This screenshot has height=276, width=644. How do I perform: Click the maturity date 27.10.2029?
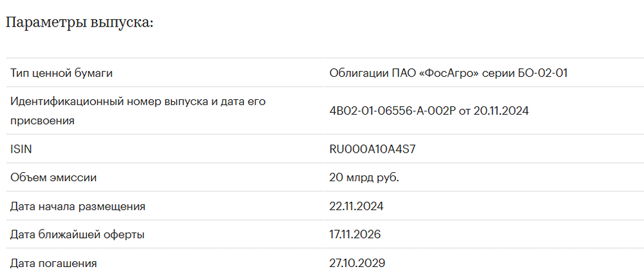[x=357, y=263]
